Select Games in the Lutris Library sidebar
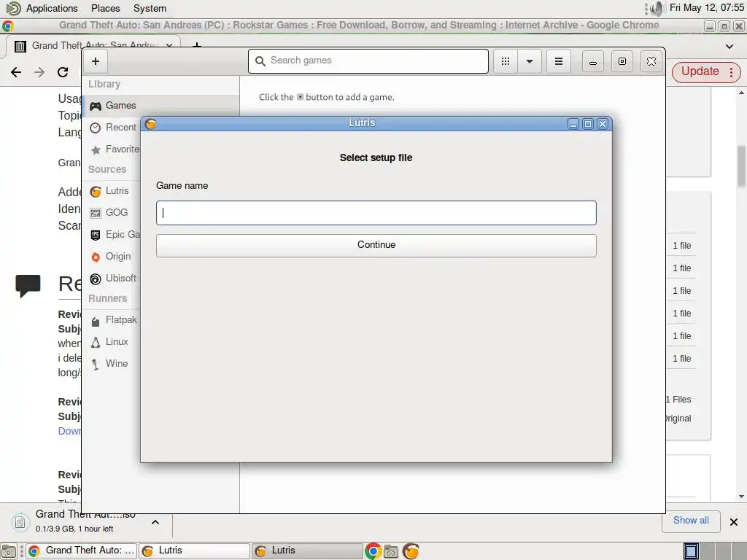747x560 pixels. coord(161,105)
